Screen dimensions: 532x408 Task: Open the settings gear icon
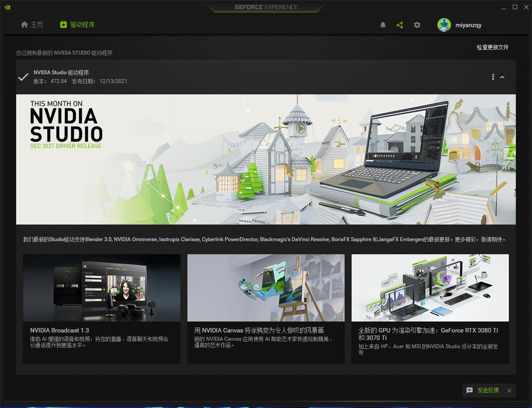coord(417,25)
